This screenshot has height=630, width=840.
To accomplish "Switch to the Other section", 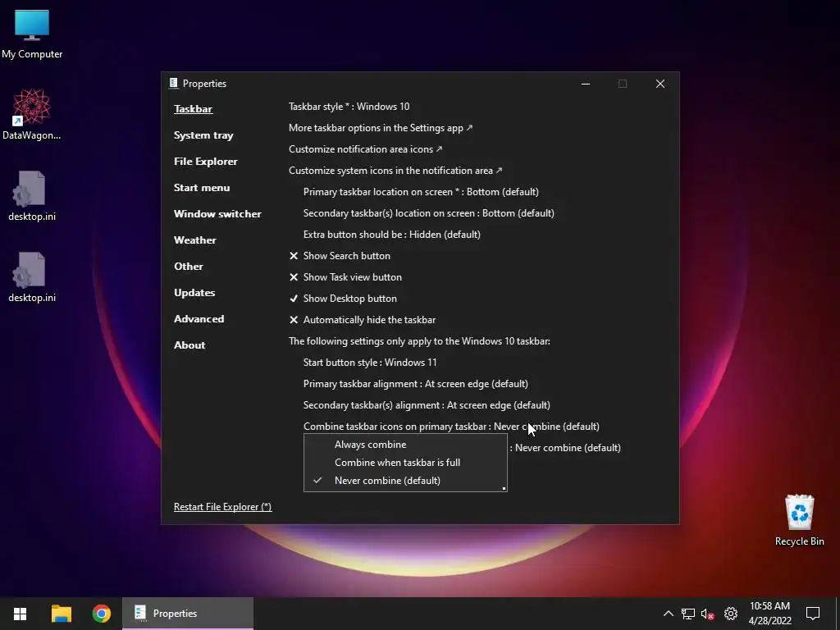I will pyautogui.click(x=189, y=267).
